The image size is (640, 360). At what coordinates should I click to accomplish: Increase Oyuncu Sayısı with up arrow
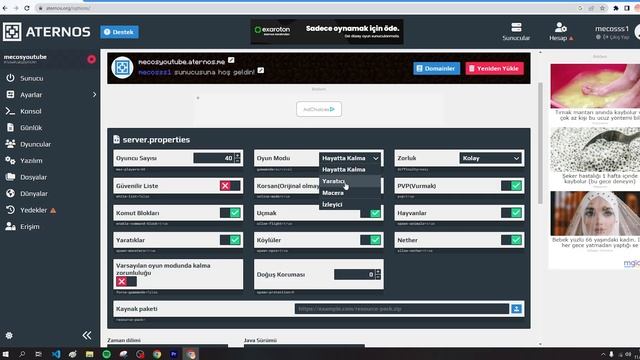tap(238, 156)
